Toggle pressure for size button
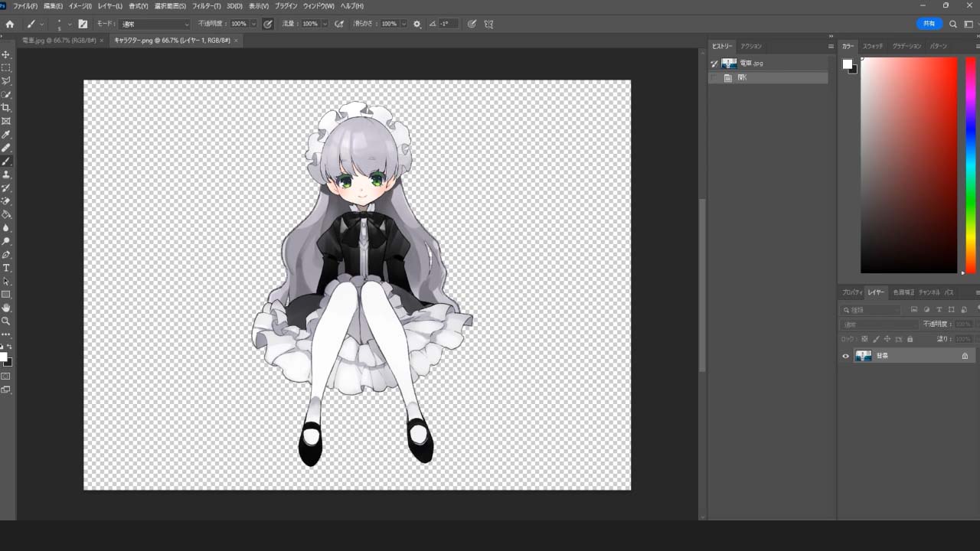Viewport: 980px width, 551px height. click(472, 24)
